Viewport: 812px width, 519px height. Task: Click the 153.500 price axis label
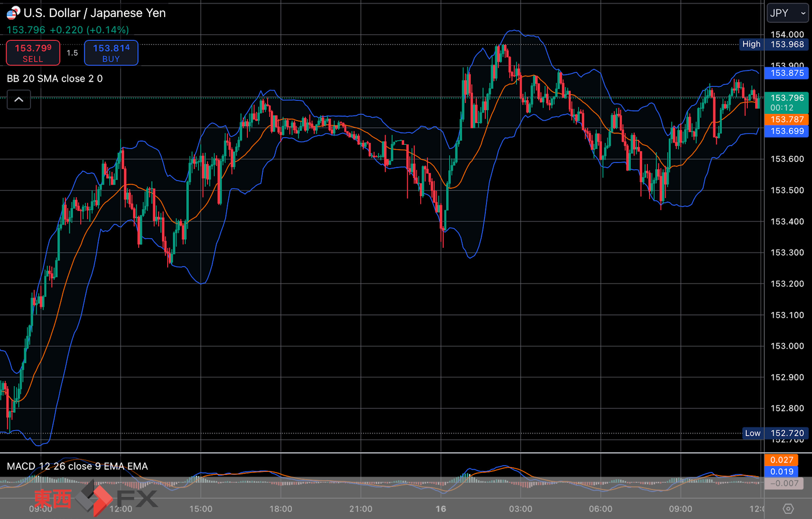787,190
